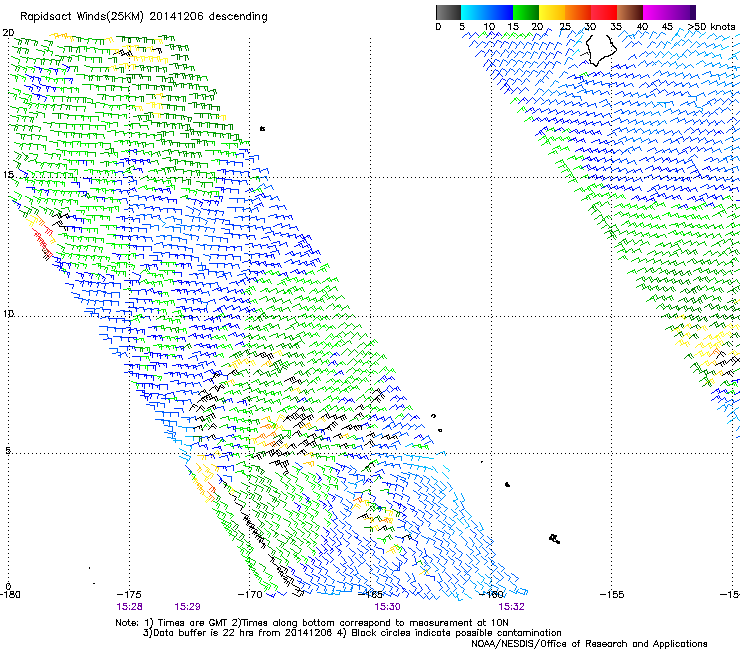The width and height of the screenshot is (740, 650).
Task: Click the small island near 3N, -157.5
Action: pyautogui.click(x=555, y=539)
